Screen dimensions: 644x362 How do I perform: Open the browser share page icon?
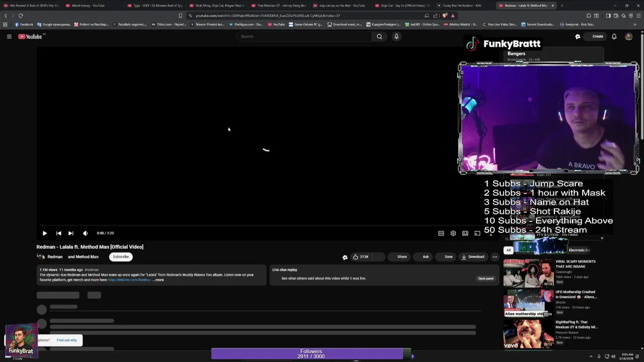coord(435,16)
